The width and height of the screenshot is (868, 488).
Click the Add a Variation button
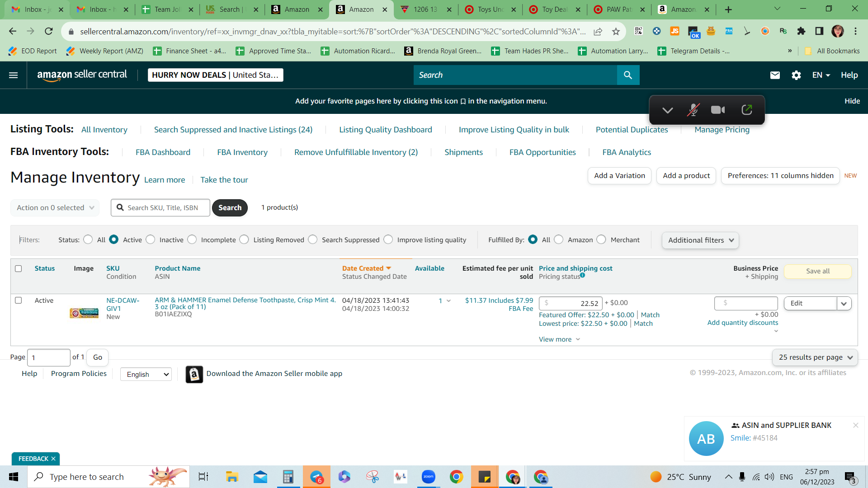[619, 176]
